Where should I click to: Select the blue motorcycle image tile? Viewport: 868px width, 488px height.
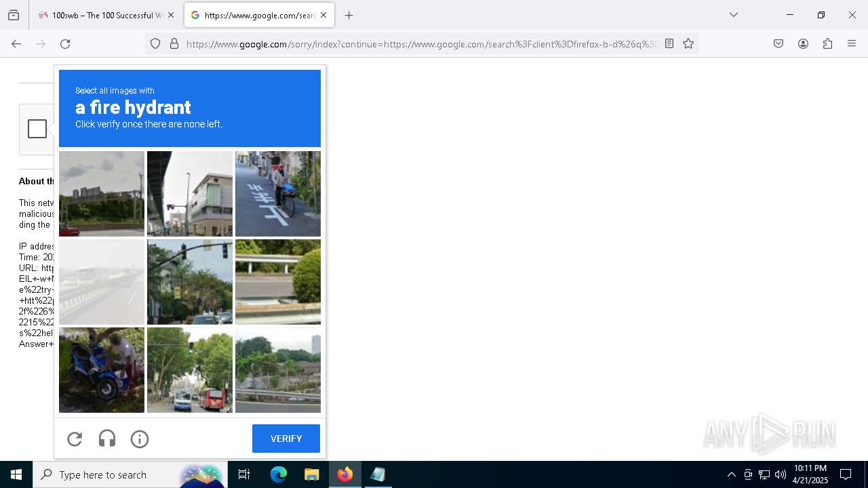[102, 370]
